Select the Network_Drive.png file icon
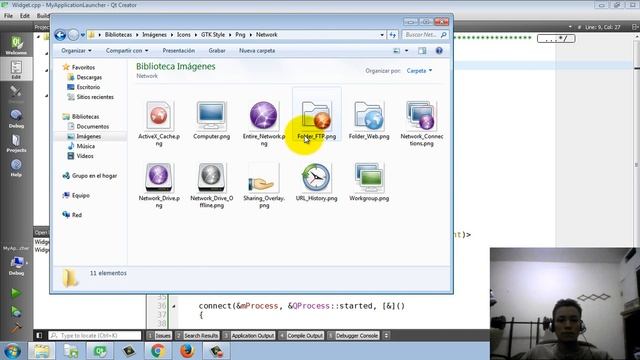 click(x=159, y=177)
